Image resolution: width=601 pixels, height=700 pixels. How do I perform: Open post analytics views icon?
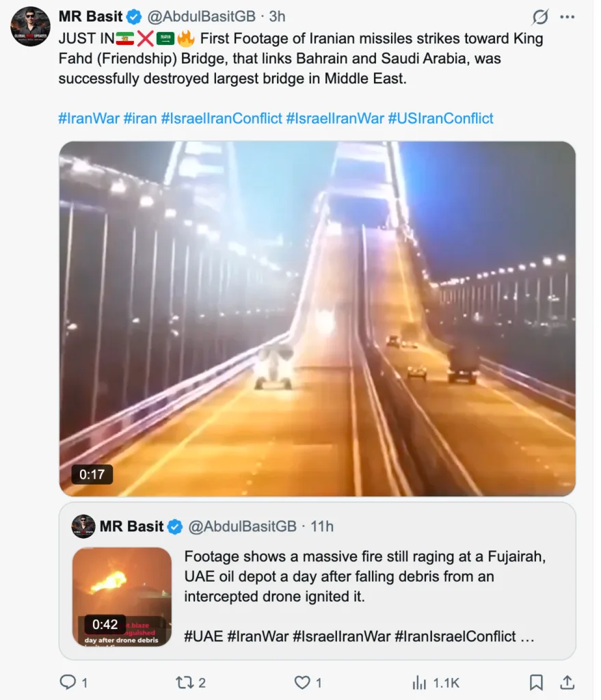tap(418, 682)
